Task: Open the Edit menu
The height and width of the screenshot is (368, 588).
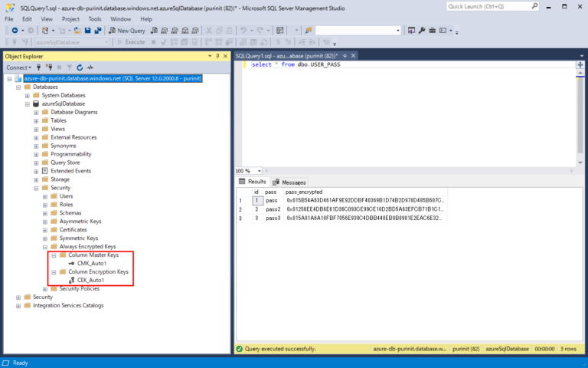Action: tap(27, 18)
